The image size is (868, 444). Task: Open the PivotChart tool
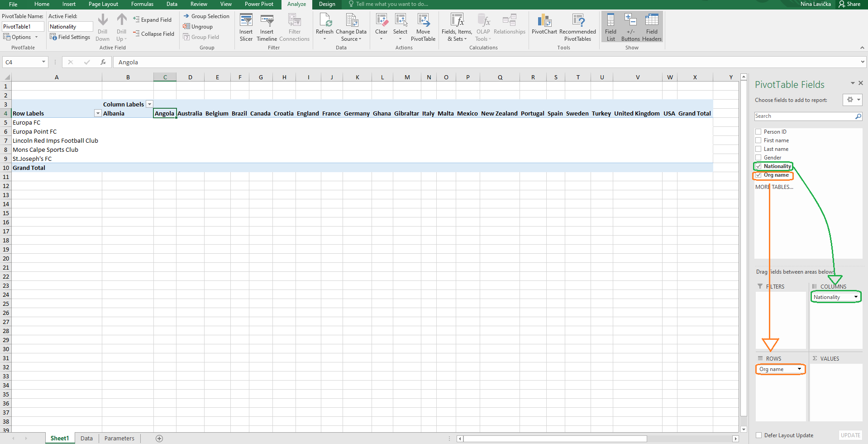[544, 21]
